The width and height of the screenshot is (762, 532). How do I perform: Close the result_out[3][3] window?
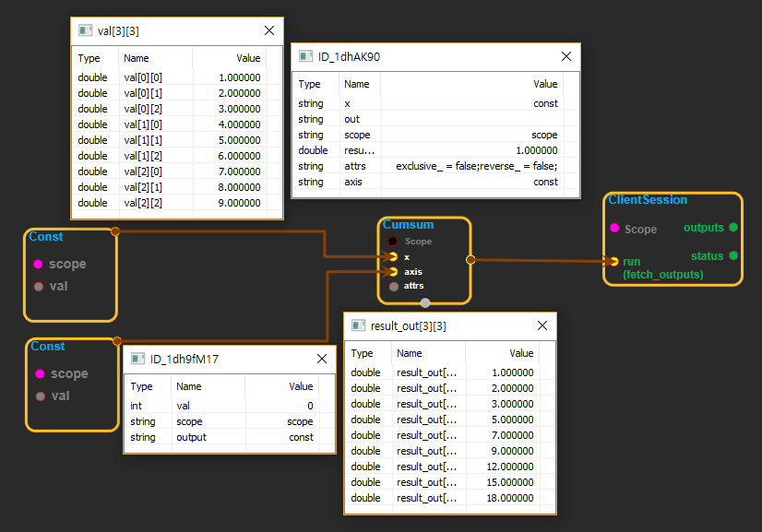click(543, 325)
